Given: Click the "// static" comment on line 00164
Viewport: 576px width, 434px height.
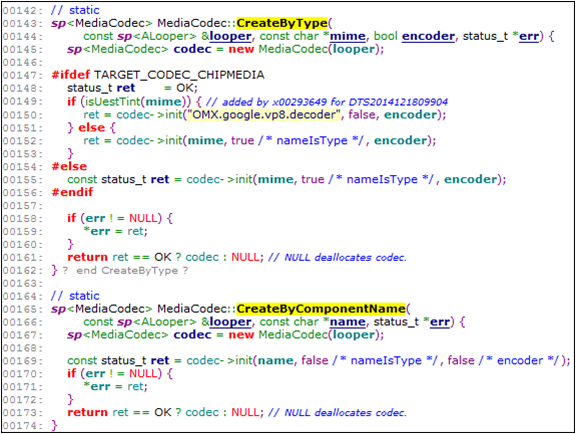Looking at the screenshot, I should tap(75, 295).
